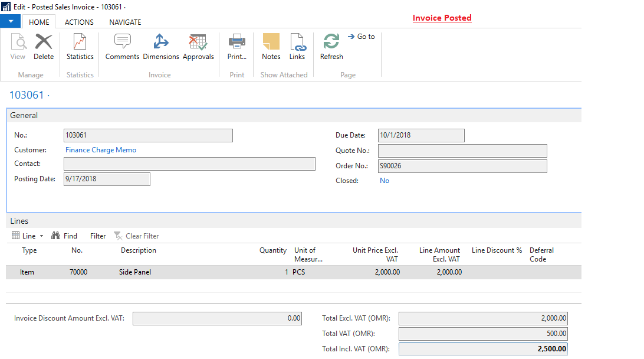
Task: Select the Approvals icon
Action: (x=198, y=46)
